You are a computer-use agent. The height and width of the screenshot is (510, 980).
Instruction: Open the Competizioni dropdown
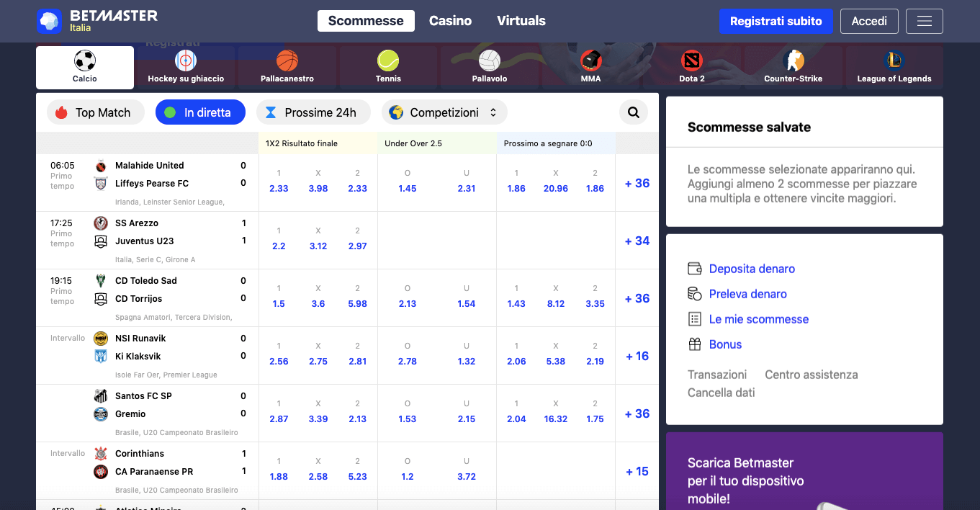point(444,112)
